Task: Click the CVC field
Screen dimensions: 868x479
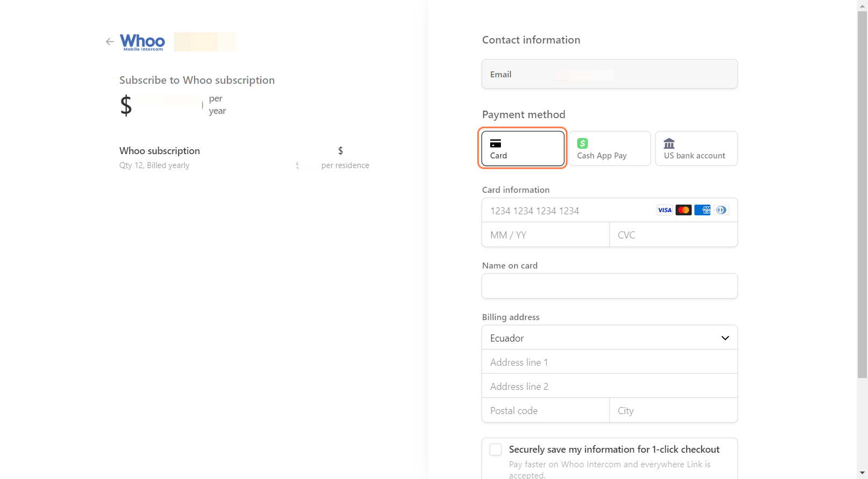Action: (673, 235)
